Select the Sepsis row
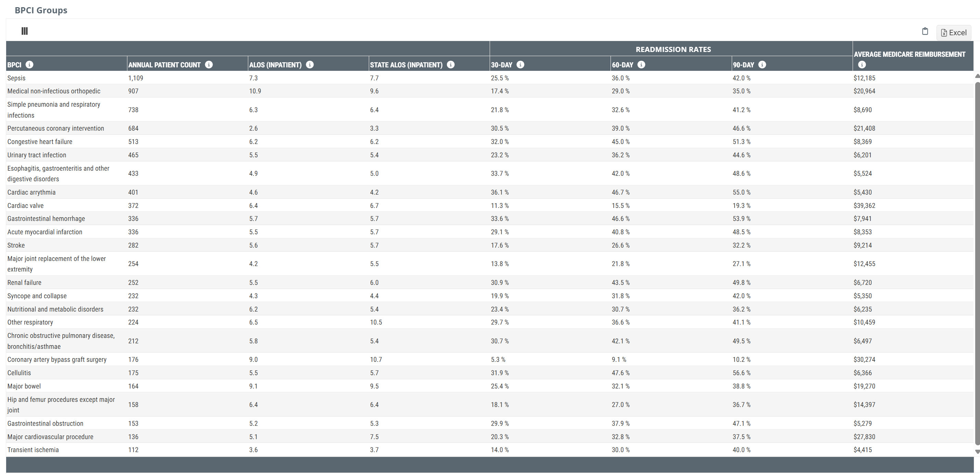This screenshot has height=474, width=980. (490, 78)
